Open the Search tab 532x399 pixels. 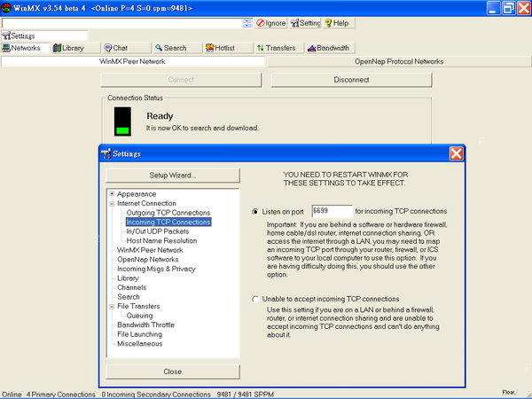(178, 48)
